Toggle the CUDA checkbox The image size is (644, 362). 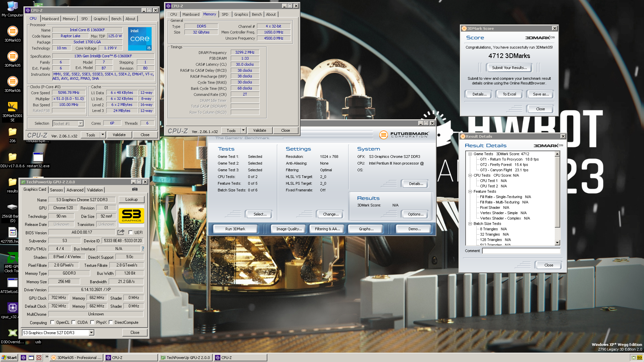[73, 322]
